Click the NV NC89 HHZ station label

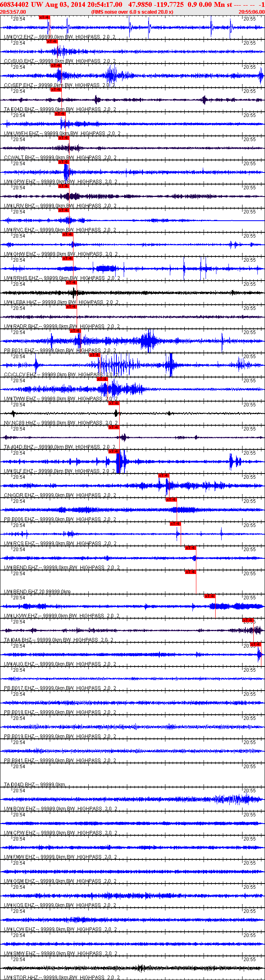[x=20, y=423]
